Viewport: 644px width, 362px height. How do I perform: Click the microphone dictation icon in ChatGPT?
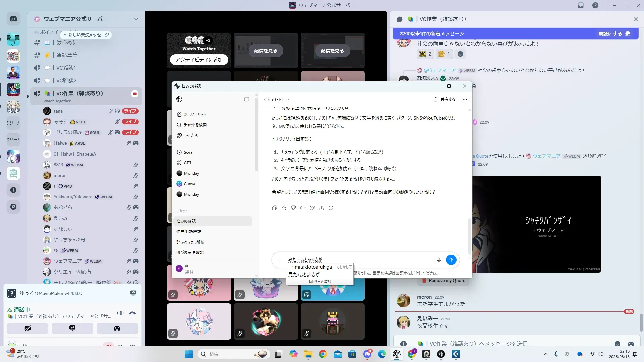439,260
